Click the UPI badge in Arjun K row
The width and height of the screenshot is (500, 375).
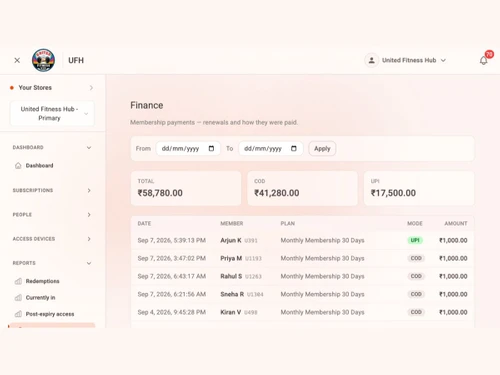click(415, 240)
